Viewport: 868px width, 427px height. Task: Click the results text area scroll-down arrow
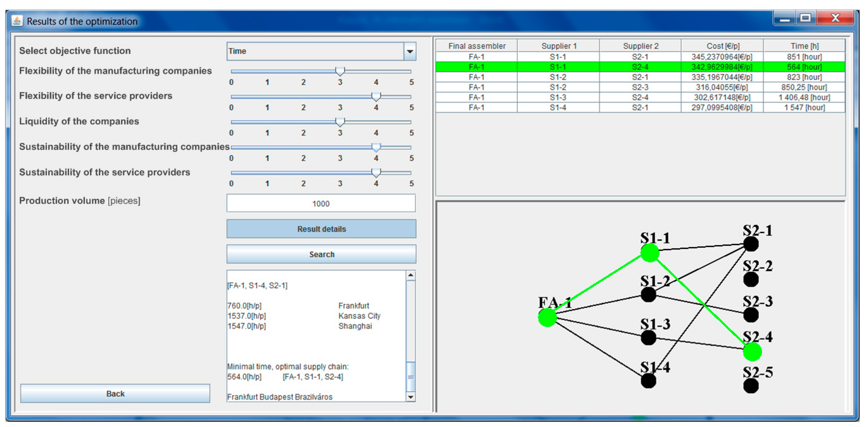click(x=410, y=397)
